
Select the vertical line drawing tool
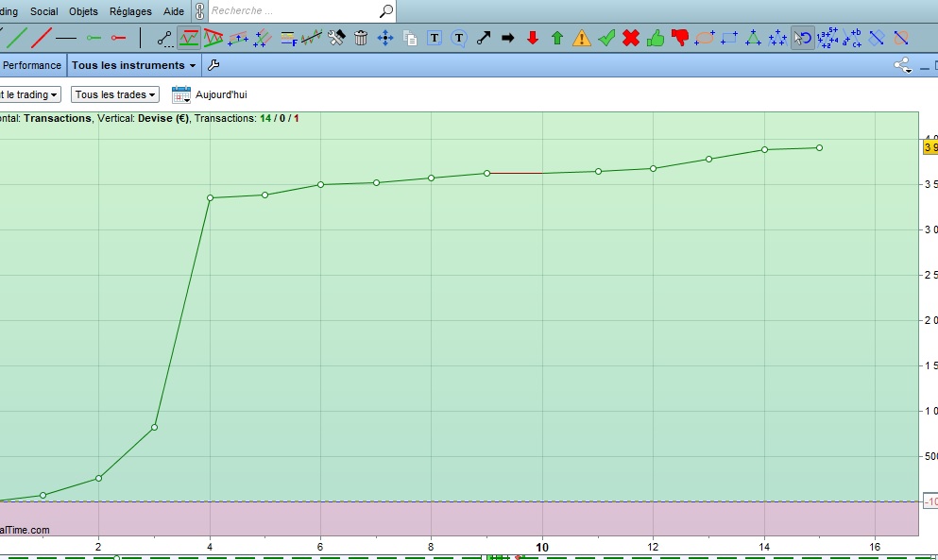[x=140, y=38]
